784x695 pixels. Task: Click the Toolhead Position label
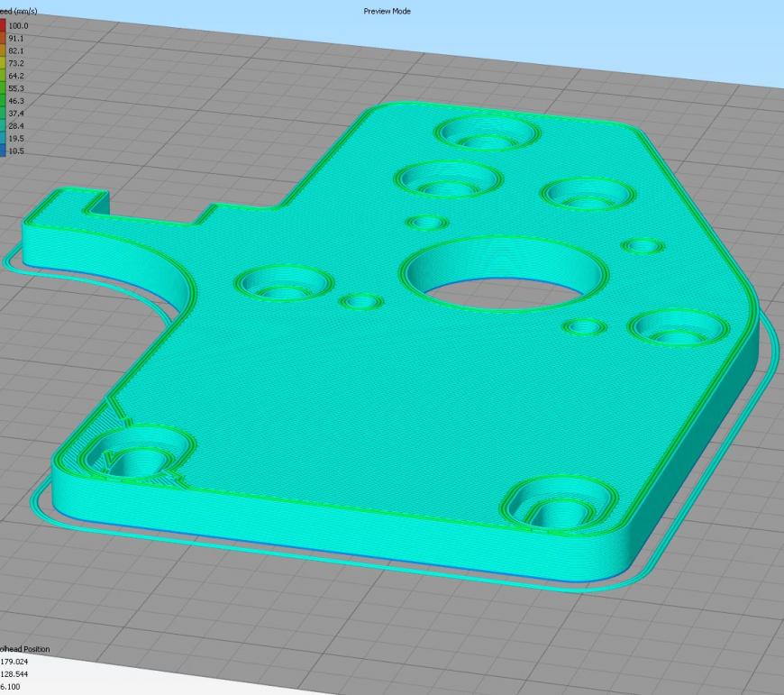pos(24,648)
